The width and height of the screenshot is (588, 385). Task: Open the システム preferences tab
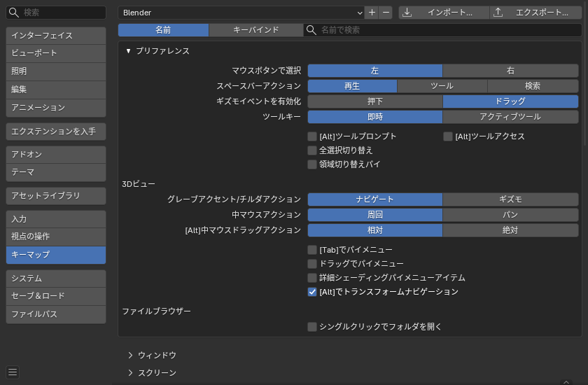coord(56,279)
